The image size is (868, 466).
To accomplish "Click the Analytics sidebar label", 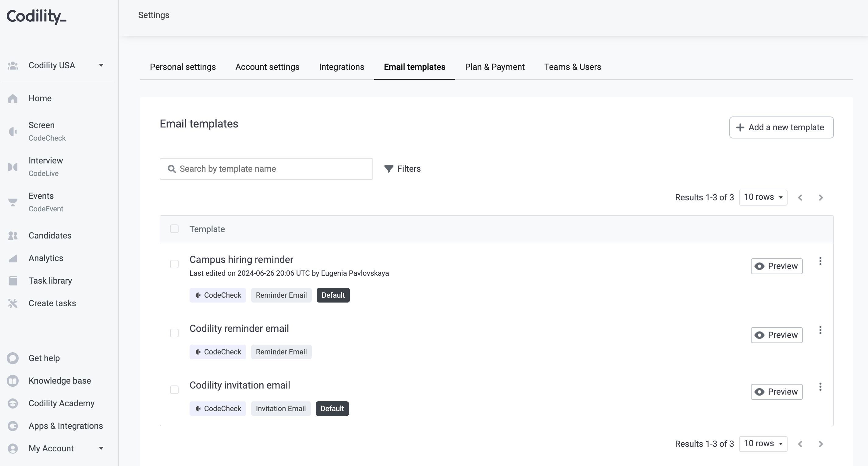I will point(46,258).
